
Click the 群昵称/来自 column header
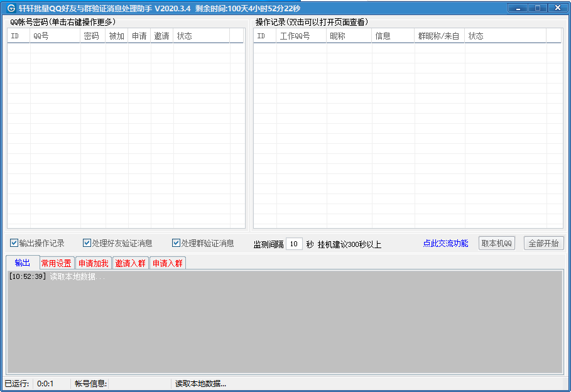[x=440, y=36]
